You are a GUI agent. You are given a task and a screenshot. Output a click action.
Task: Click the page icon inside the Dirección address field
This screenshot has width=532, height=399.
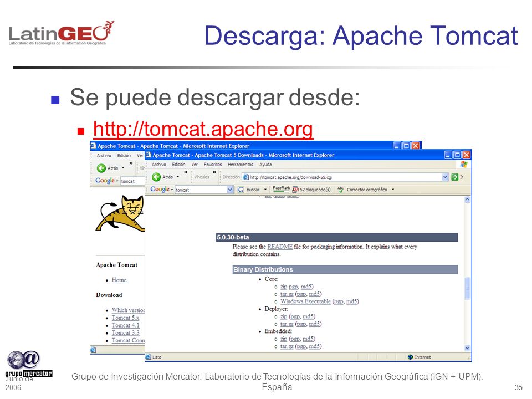[246, 177]
